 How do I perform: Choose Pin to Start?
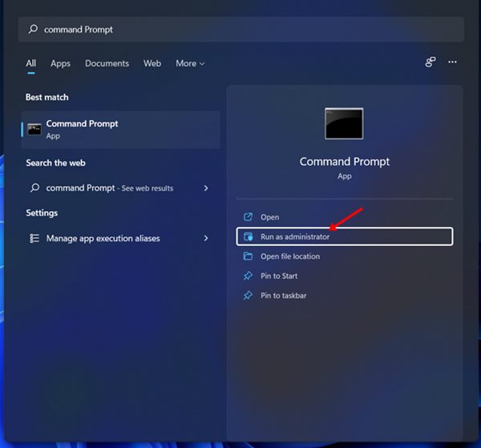point(345,276)
